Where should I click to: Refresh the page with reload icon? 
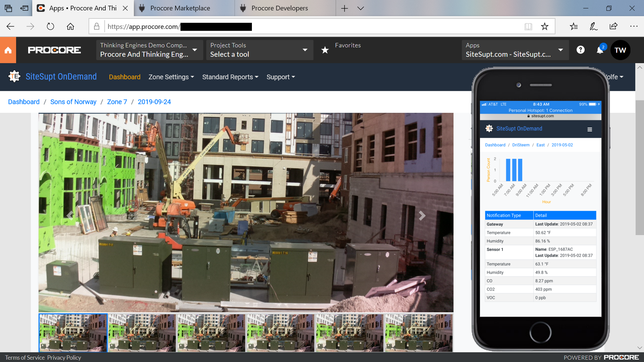click(x=50, y=26)
